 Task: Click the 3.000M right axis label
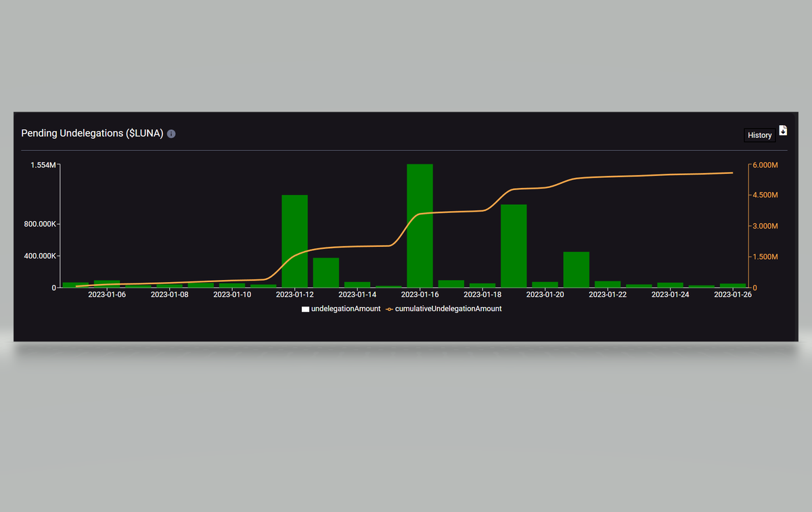point(765,226)
